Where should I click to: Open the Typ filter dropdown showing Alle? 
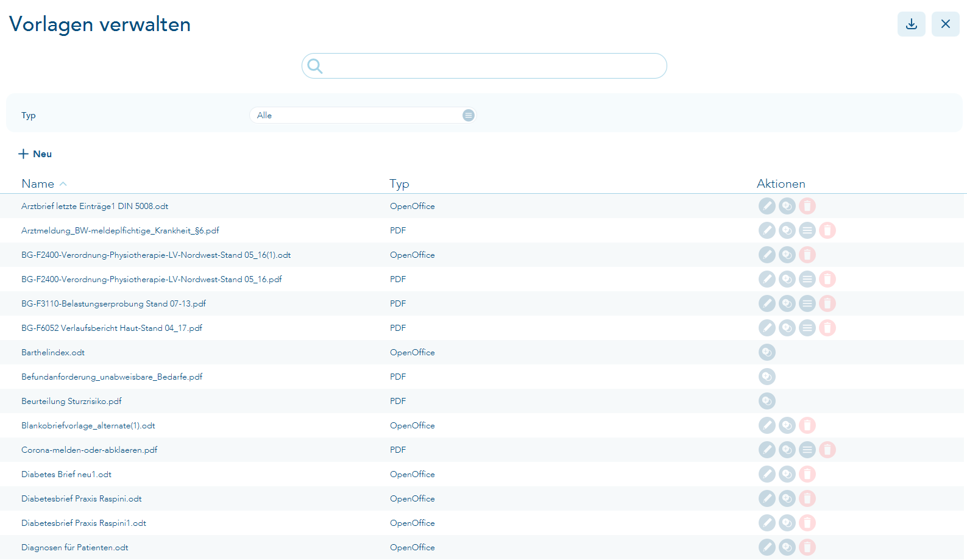[x=363, y=115]
